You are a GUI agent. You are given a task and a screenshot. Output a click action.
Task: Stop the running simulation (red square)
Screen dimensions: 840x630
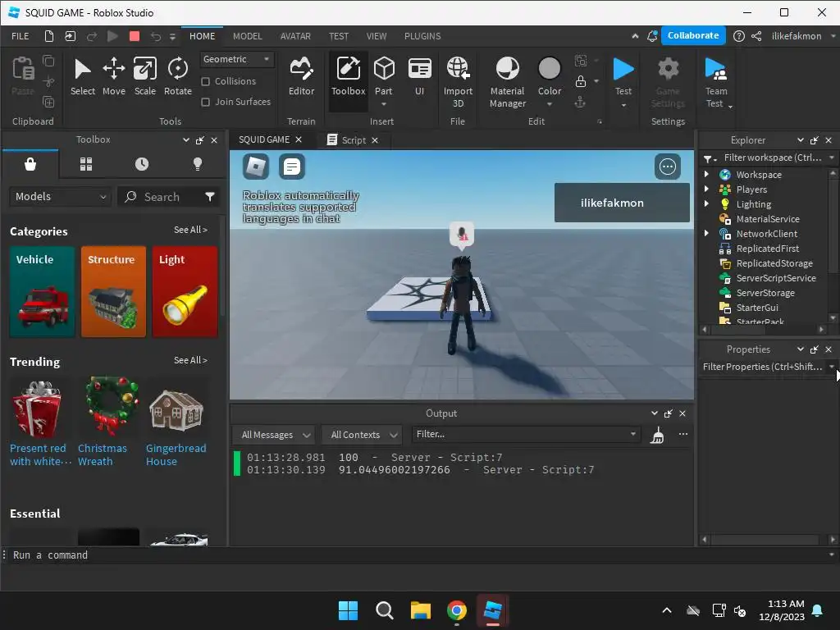click(x=135, y=36)
